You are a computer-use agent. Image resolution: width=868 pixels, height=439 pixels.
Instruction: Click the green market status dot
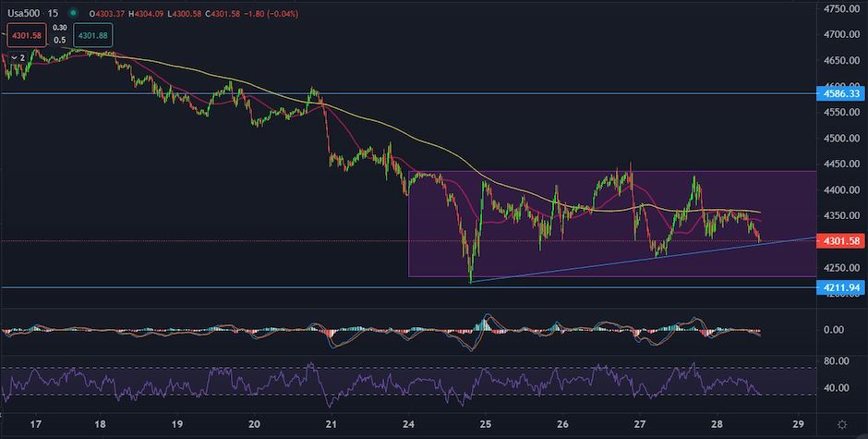click(73, 13)
